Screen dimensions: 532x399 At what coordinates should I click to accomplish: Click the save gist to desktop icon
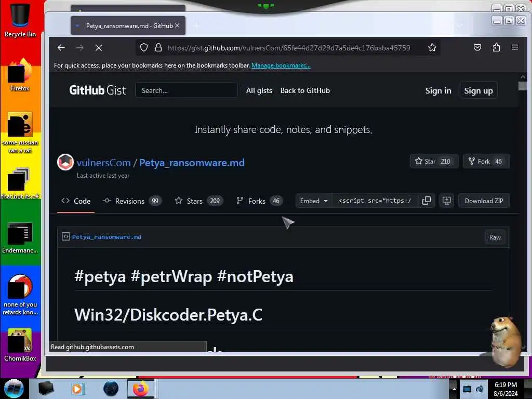coord(446,201)
